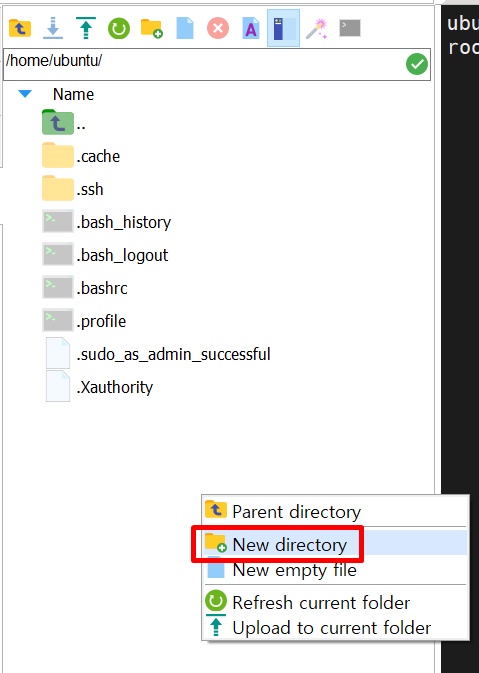Click the gray terminal toolbar icon
Screen dimensions: 479x673
point(350,28)
